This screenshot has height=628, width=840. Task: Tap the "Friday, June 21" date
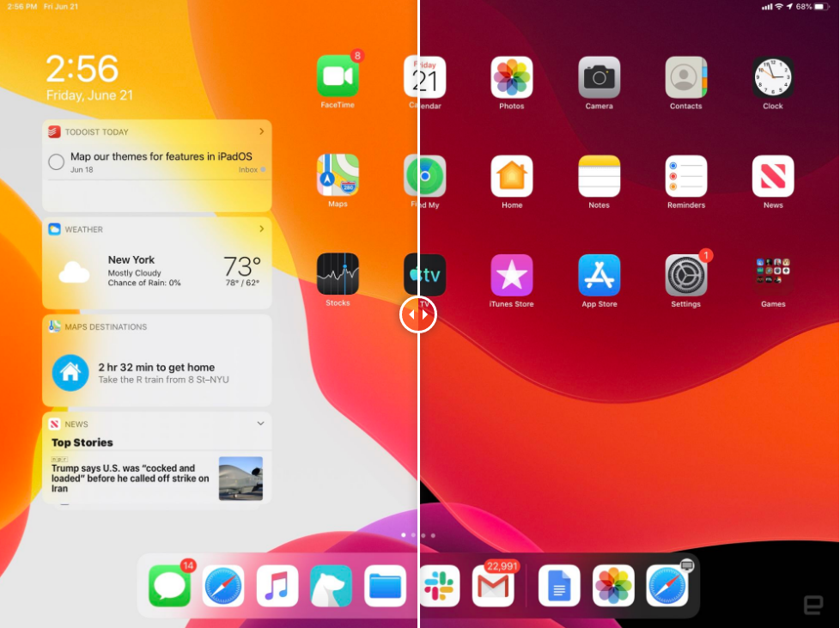(x=89, y=95)
